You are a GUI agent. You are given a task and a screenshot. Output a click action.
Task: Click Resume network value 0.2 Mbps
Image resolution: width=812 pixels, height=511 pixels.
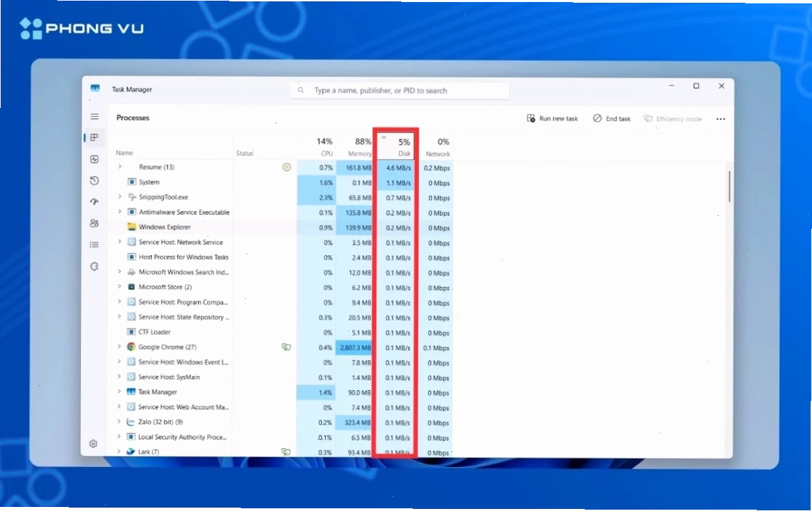click(437, 168)
